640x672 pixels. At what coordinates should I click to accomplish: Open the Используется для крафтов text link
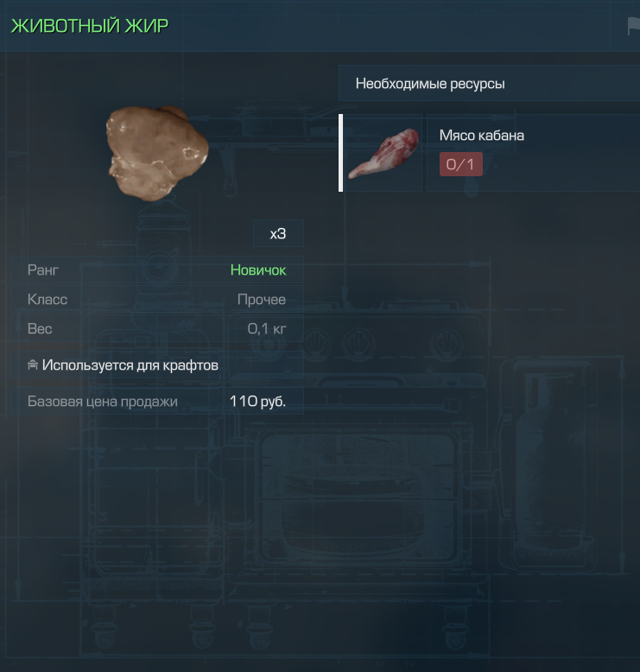(130, 365)
